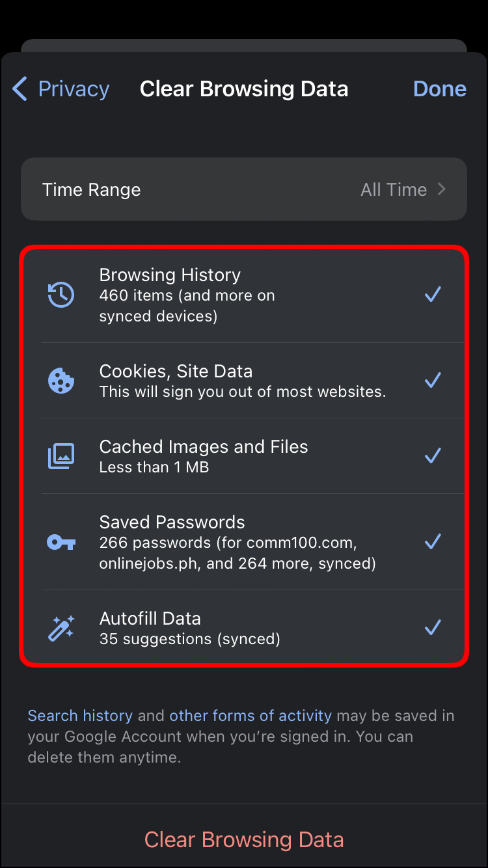This screenshot has height=868, width=488.
Task: Click the Saved Passwords key icon
Action: (61, 542)
